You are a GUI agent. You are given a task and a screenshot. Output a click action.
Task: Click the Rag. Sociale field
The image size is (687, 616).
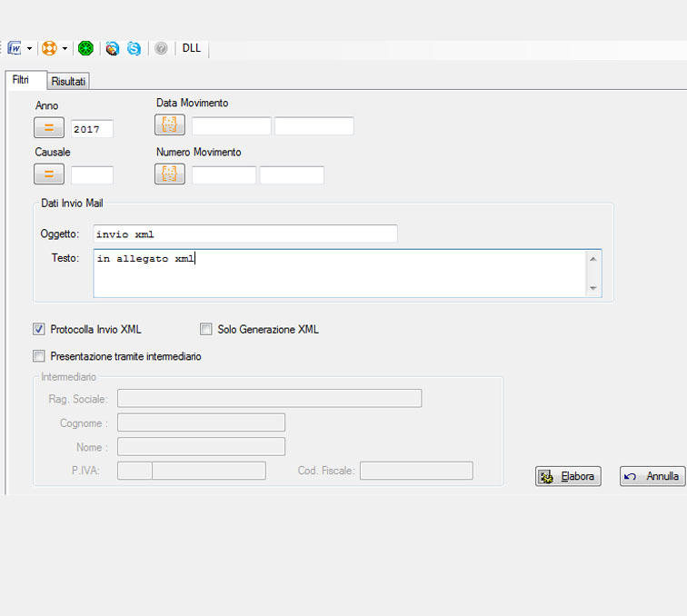270,398
